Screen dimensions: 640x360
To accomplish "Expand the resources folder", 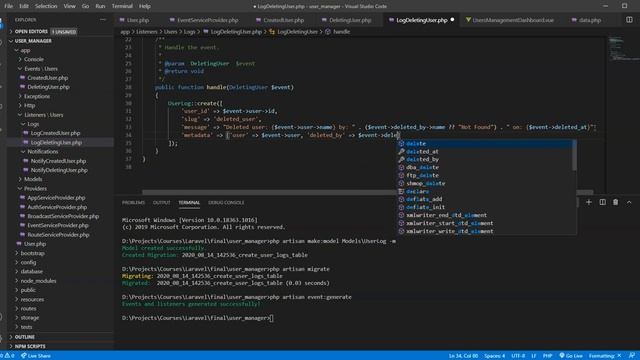I will [32, 299].
